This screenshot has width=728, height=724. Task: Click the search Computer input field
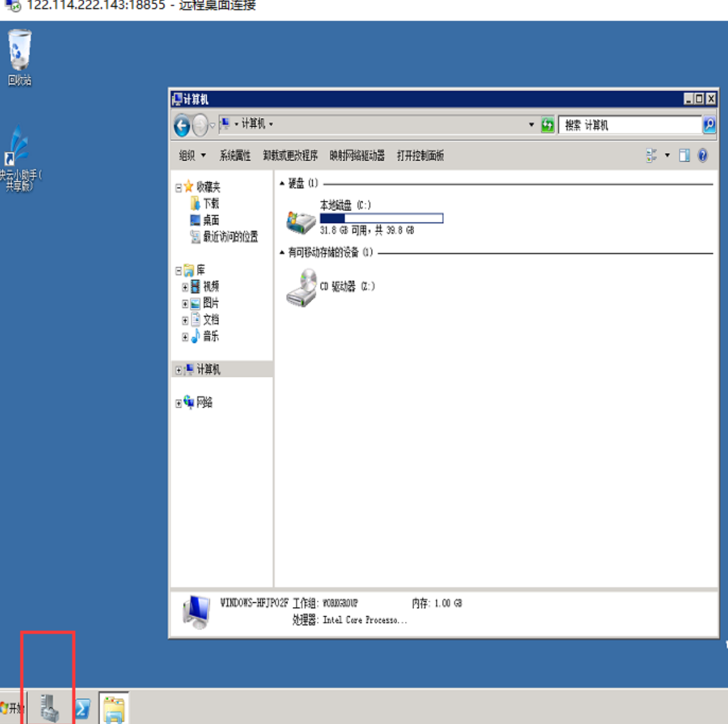[x=629, y=125]
